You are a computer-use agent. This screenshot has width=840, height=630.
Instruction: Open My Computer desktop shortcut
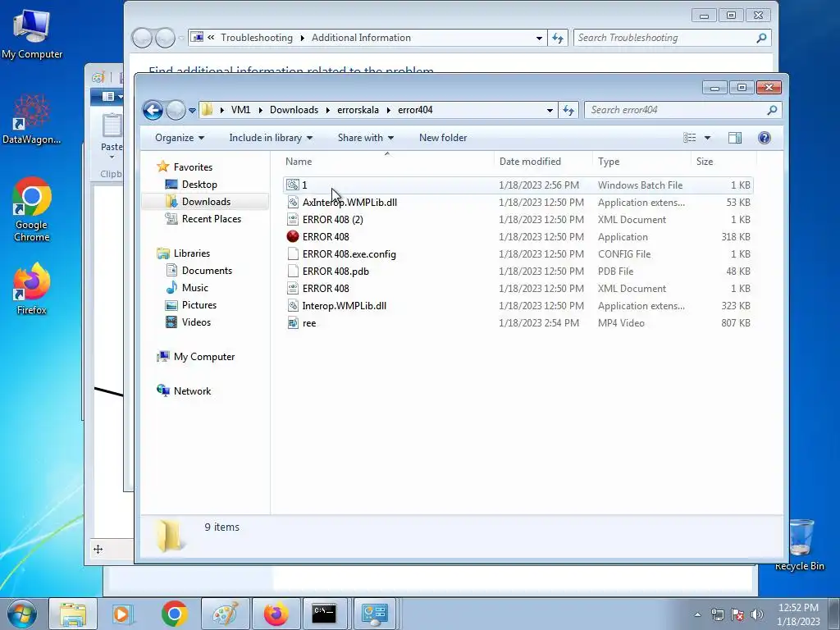[x=32, y=33]
